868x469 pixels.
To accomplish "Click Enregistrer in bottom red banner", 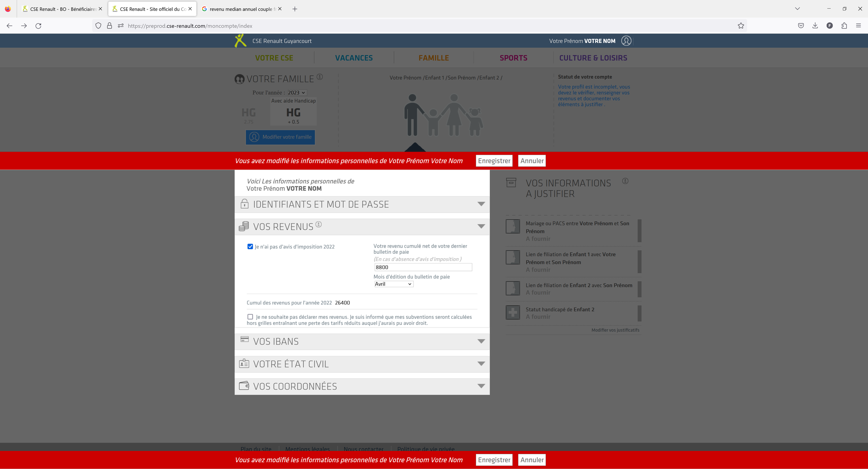I will [494, 460].
